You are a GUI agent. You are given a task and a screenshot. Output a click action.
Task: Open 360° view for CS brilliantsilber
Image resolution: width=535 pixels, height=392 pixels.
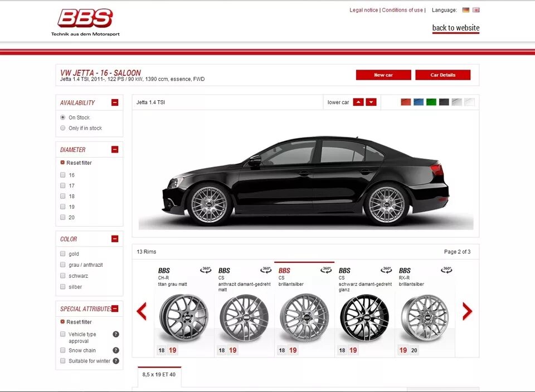pyautogui.click(x=326, y=270)
